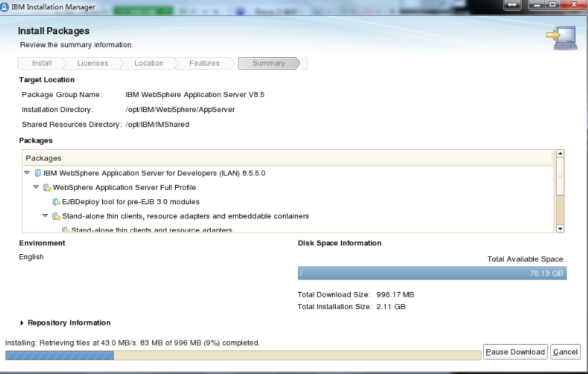The width and height of the screenshot is (588, 374).
Task: Cancel the installation
Action: pos(565,352)
